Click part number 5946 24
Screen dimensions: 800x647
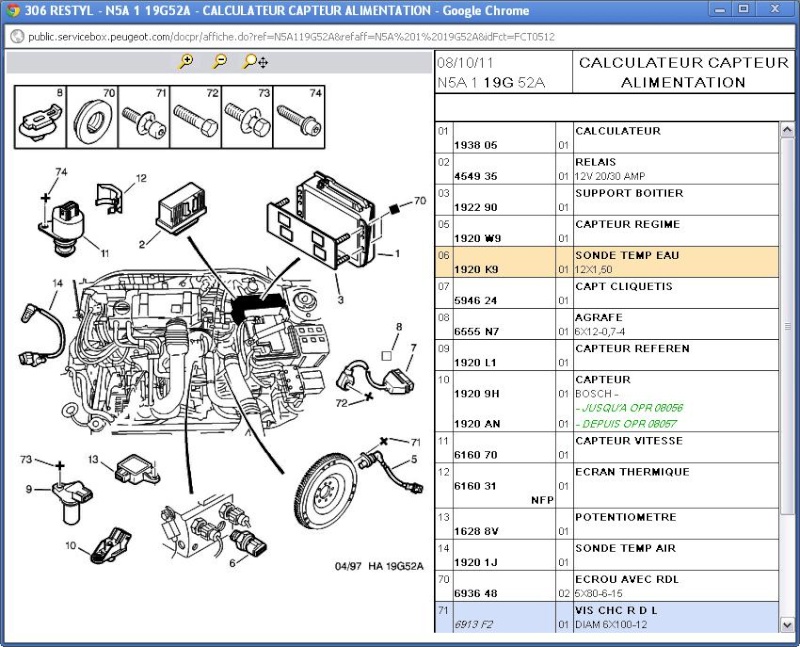point(476,301)
